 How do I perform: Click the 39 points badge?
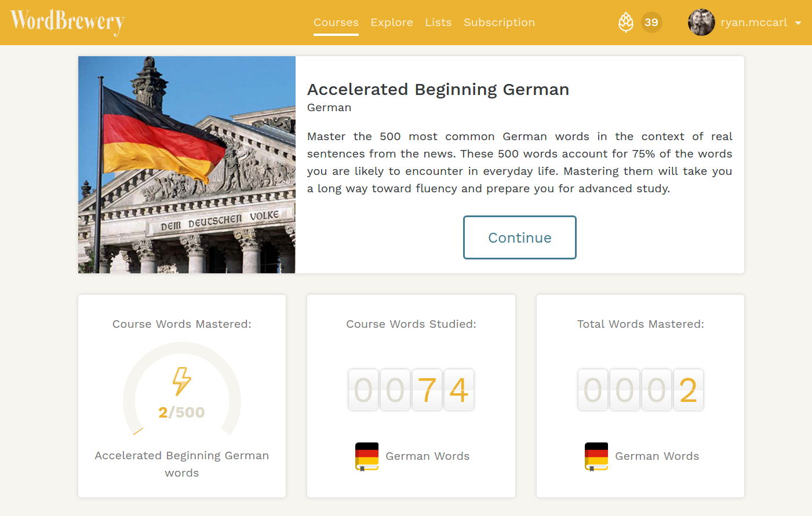[x=651, y=23]
